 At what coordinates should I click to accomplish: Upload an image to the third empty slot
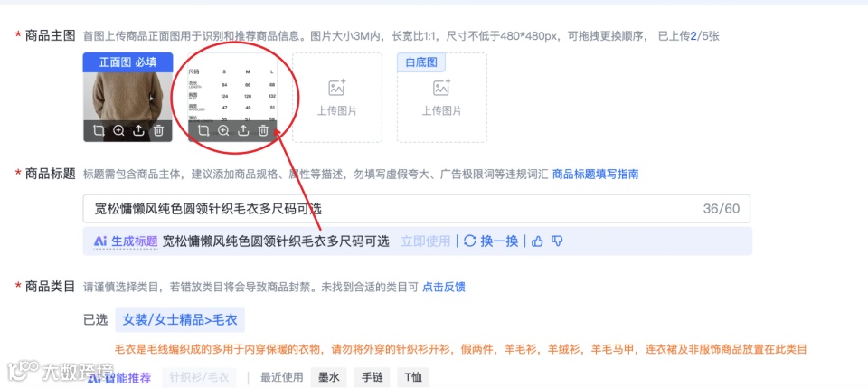click(x=337, y=98)
